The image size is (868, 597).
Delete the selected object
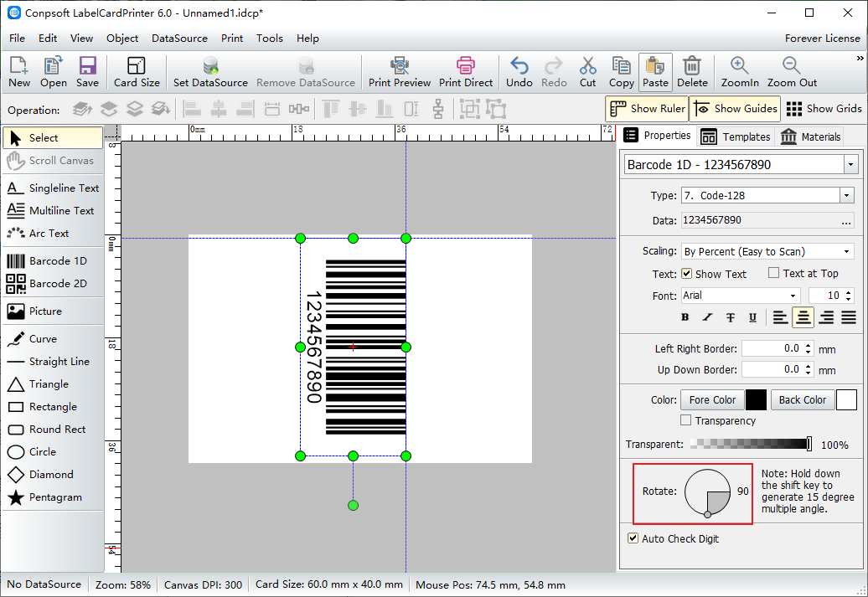(x=692, y=72)
